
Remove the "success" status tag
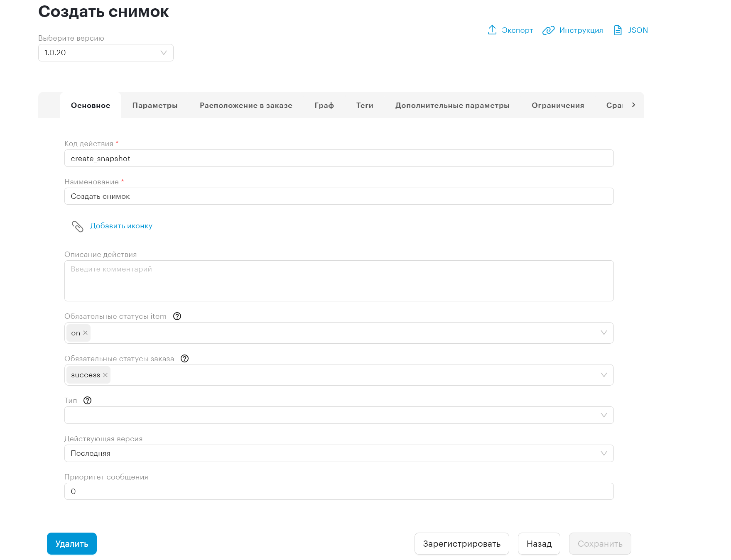pyautogui.click(x=105, y=375)
